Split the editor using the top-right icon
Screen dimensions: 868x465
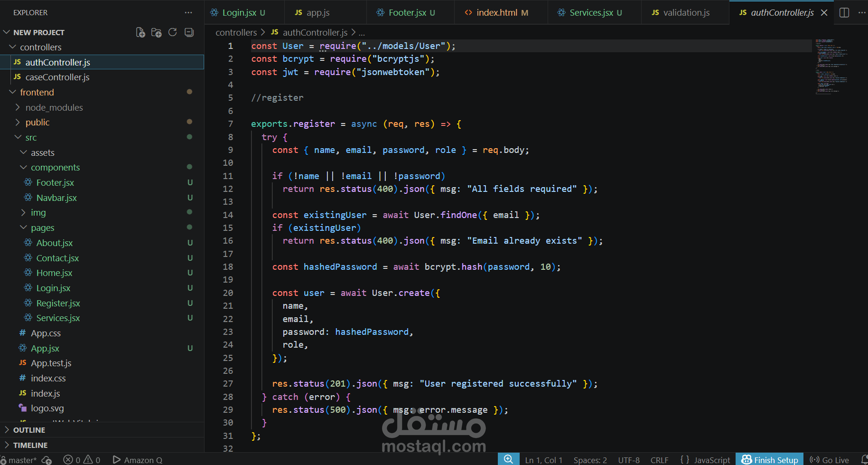[844, 13]
